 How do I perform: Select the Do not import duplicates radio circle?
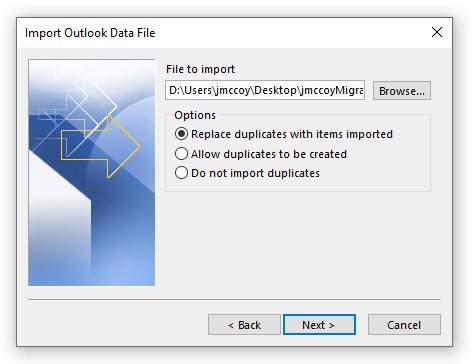[x=181, y=173]
